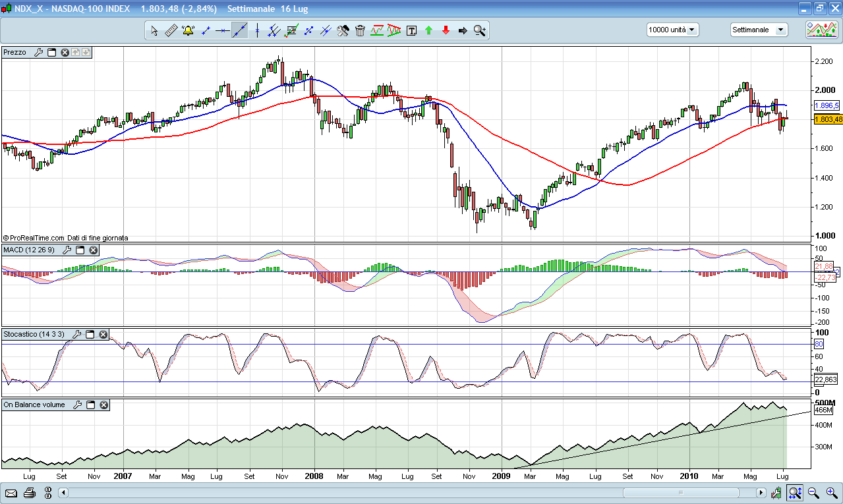Toggle the zoom magnifier in bottom bar
Viewport: 843px width, 504px height.
click(x=796, y=493)
